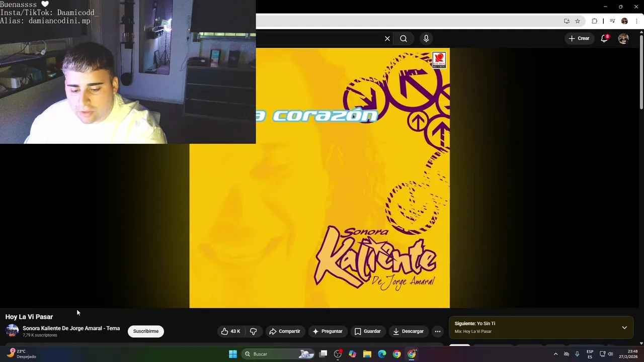Viewport: 644px width, 362px height.
Task: Click the Compartir button
Action: point(285,331)
